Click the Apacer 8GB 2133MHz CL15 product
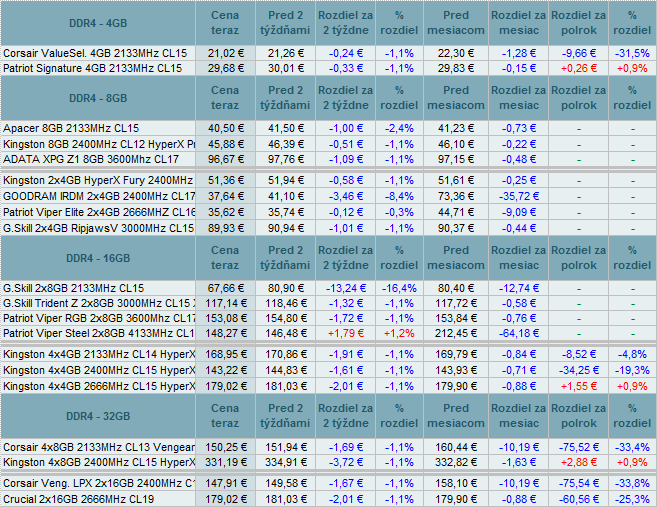This screenshot has height=507, width=657. point(71,129)
